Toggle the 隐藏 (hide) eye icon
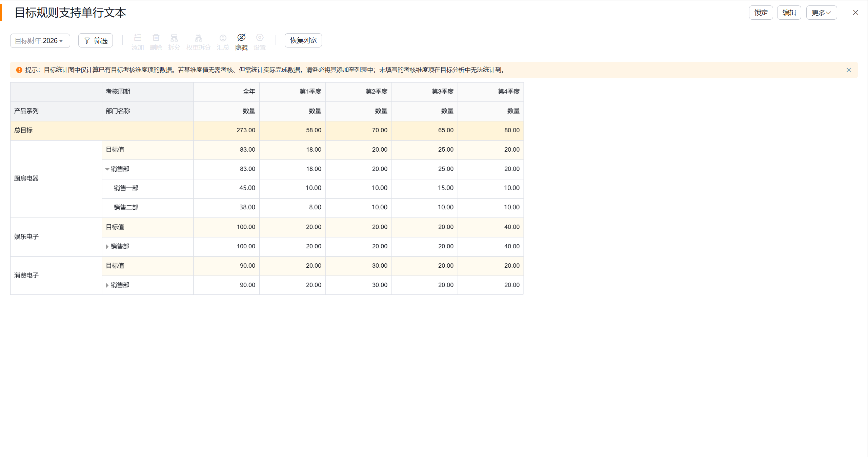Image resolution: width=868 pixels, height=457 pixels. [x=241, y=38]
